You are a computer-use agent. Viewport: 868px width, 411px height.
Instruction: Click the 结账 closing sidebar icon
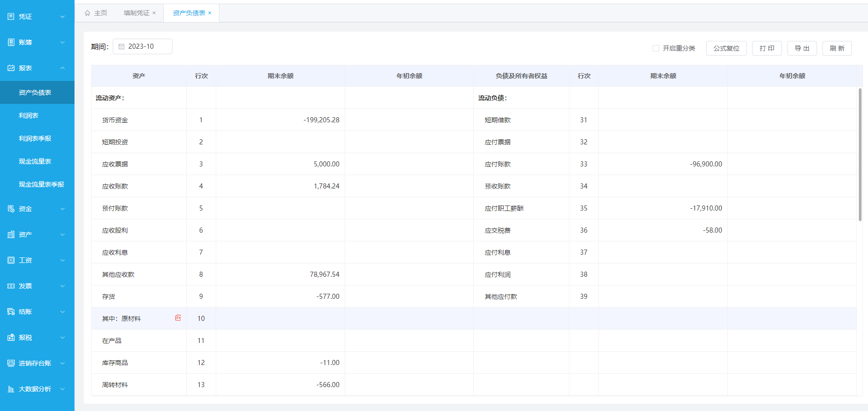pyautogui.click(x=11, y=312)
